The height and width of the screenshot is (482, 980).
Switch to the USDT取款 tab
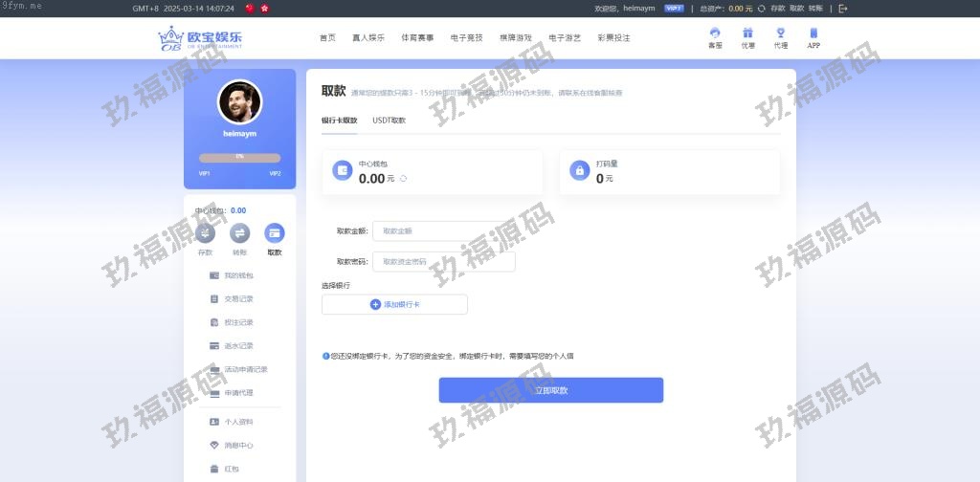coord(389,120)
